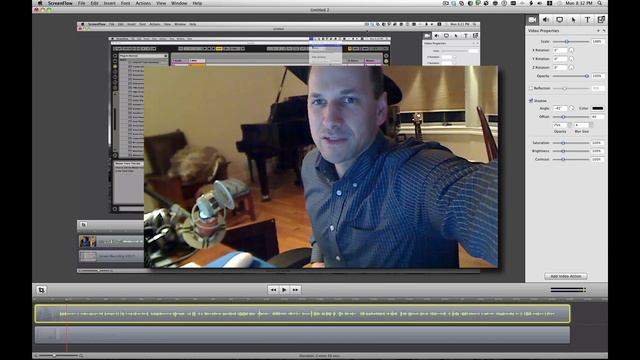Open the Insert menu

click(x=109, y=3)
